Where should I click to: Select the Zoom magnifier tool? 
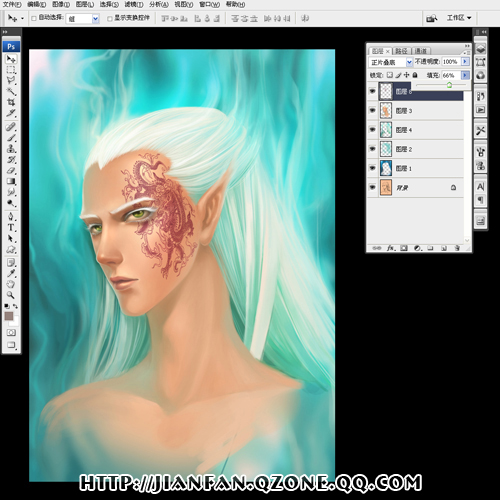pos(11,295)
